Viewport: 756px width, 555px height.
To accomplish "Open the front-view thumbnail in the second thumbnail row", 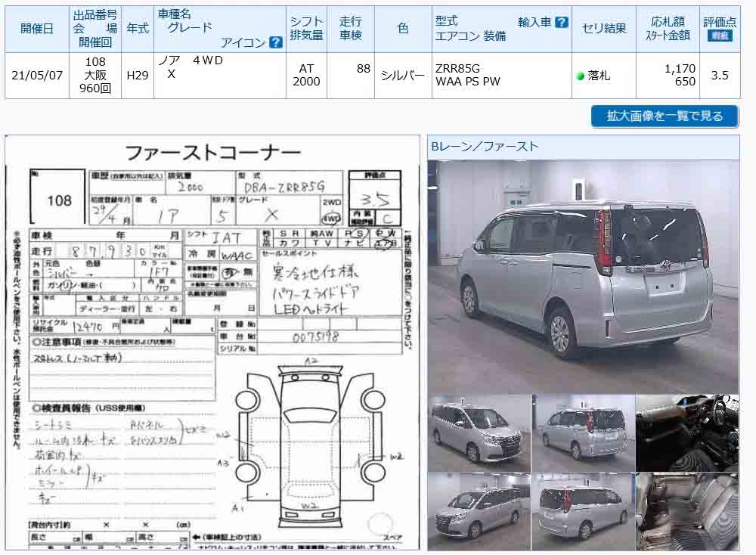I will [x=479, y=512].
